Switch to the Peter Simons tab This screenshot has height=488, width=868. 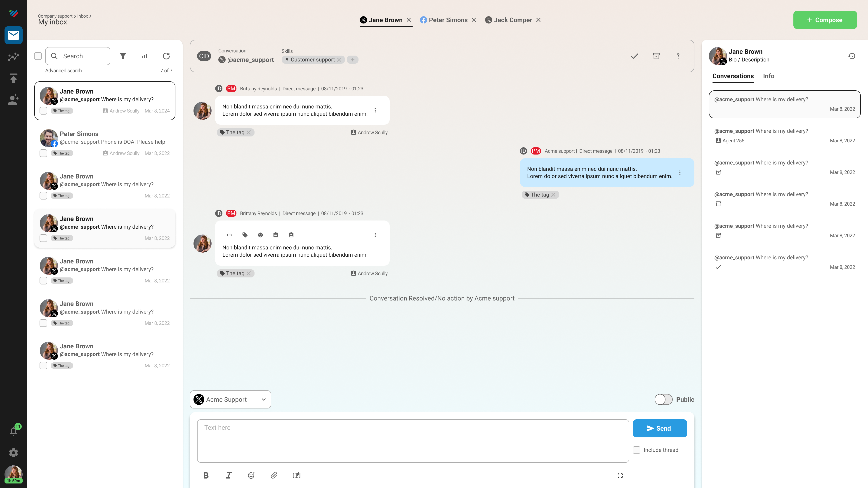[444, 20]
